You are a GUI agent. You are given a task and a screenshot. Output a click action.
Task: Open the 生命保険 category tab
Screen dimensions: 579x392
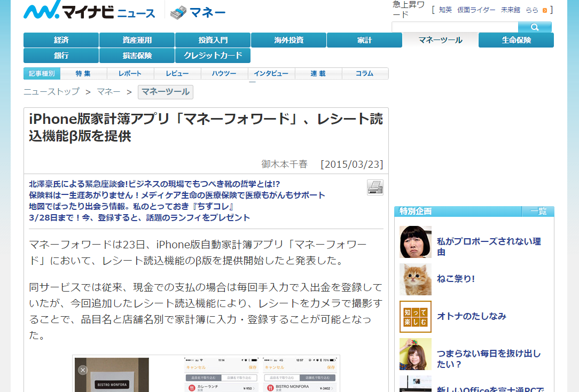tap(516, 40)
